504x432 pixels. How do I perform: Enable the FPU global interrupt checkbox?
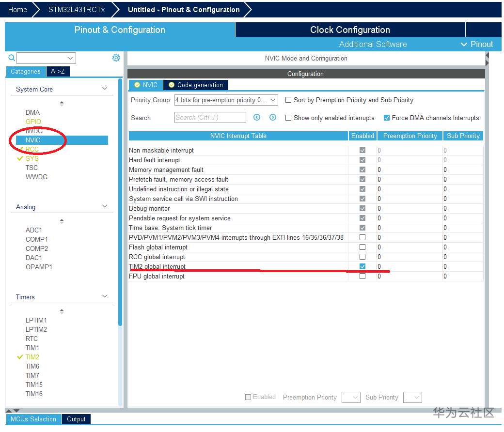tap(362, 276)
